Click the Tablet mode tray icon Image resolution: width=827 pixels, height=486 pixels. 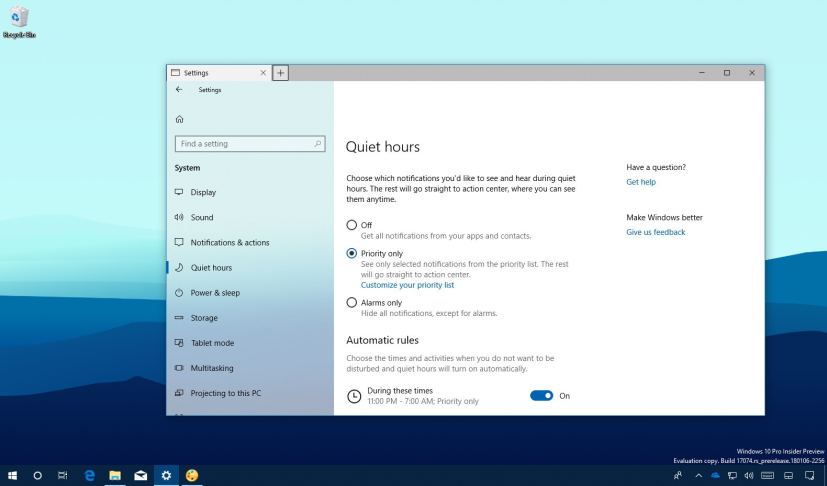point(788,475)
